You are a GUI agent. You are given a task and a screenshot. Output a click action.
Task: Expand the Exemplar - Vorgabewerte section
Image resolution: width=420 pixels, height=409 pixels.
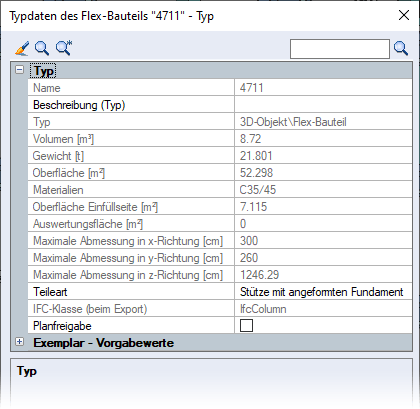pyautogui.click(x=20, y=342)
